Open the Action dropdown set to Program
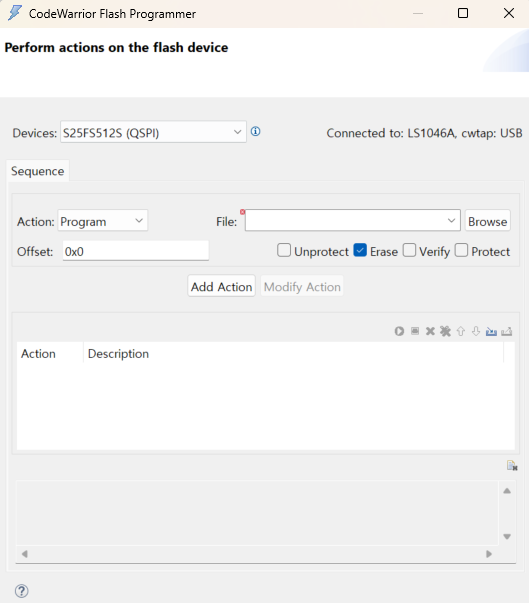 point(103,221)
